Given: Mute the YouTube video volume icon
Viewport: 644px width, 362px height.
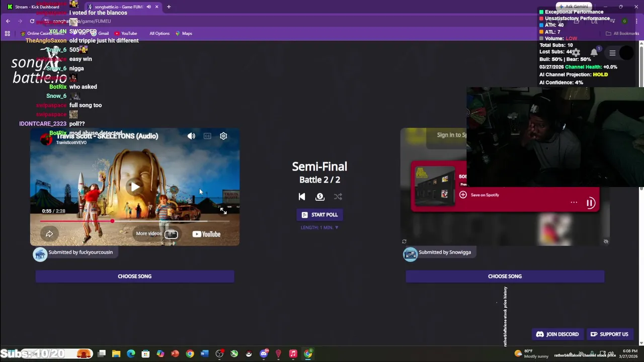Looking at the screenshot, I should [191, 136].
